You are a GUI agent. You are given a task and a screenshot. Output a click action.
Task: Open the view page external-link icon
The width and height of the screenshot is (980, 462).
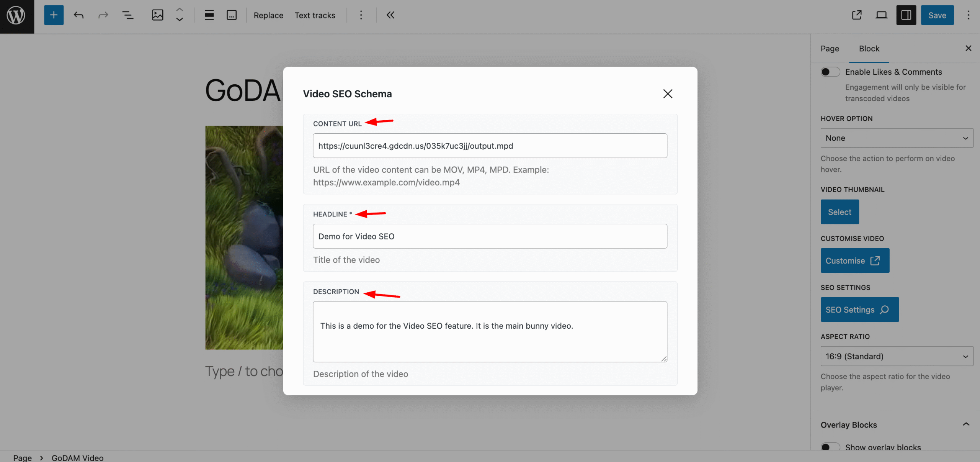point(857,15)
